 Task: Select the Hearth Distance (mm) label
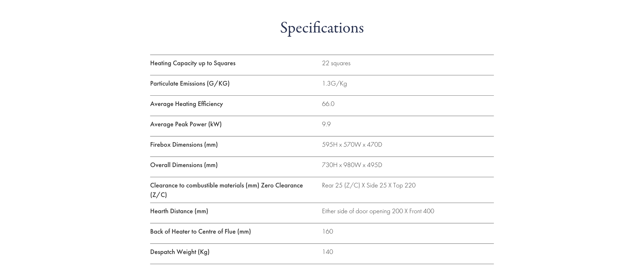click(179, 211)
